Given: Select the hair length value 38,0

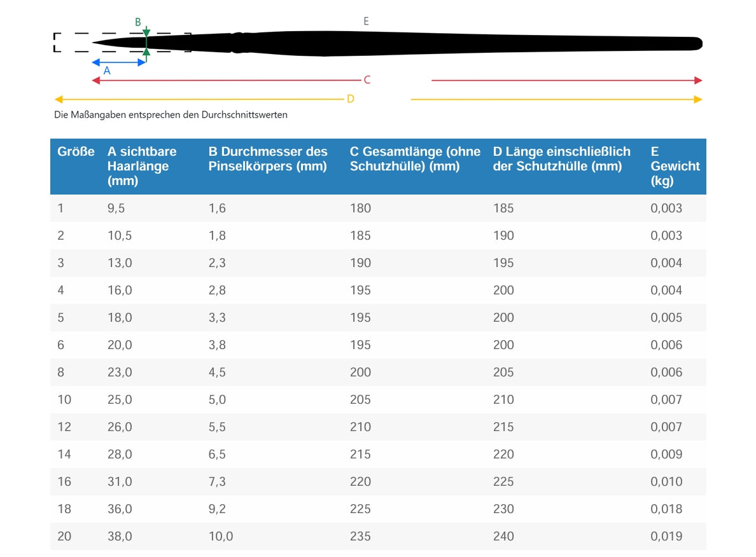Looking at the screenshot, I should (120, 537).
